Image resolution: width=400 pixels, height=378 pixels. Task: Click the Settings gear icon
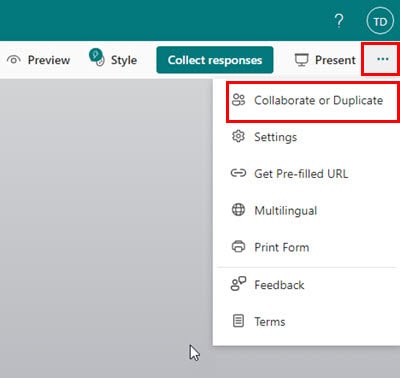pos(238,136)
